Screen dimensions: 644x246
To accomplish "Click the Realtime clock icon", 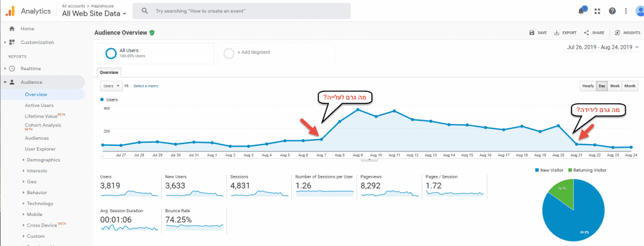I will [x=12, y=69].
